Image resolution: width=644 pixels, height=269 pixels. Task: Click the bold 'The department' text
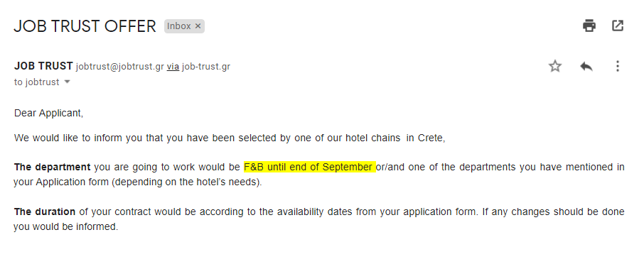click(x=52, y=167)
